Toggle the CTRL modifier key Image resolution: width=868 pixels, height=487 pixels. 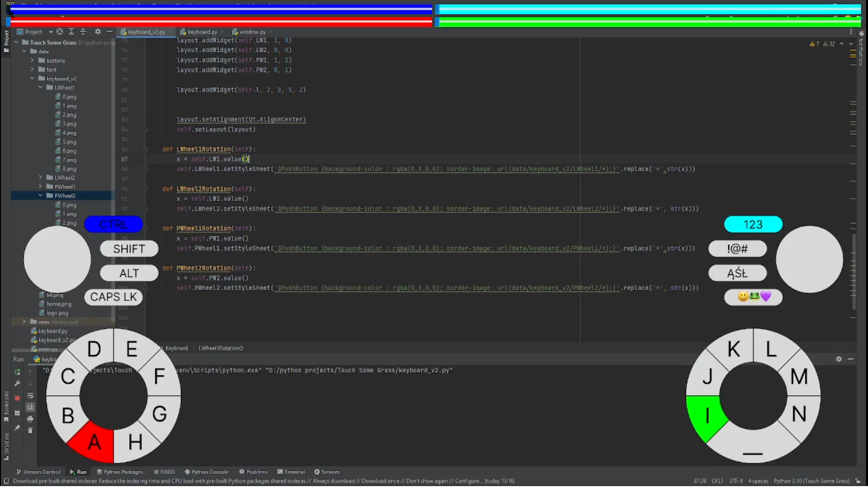(x=113, y=225)
